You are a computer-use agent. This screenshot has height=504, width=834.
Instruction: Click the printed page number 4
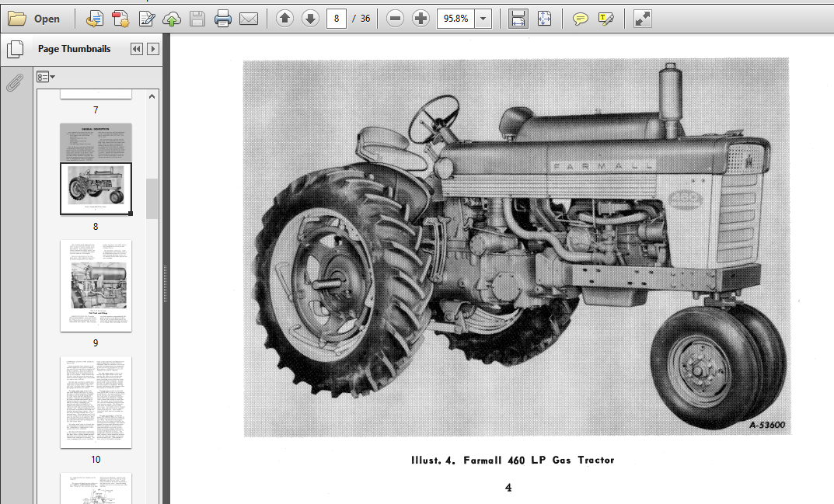(x=508, y=488)
